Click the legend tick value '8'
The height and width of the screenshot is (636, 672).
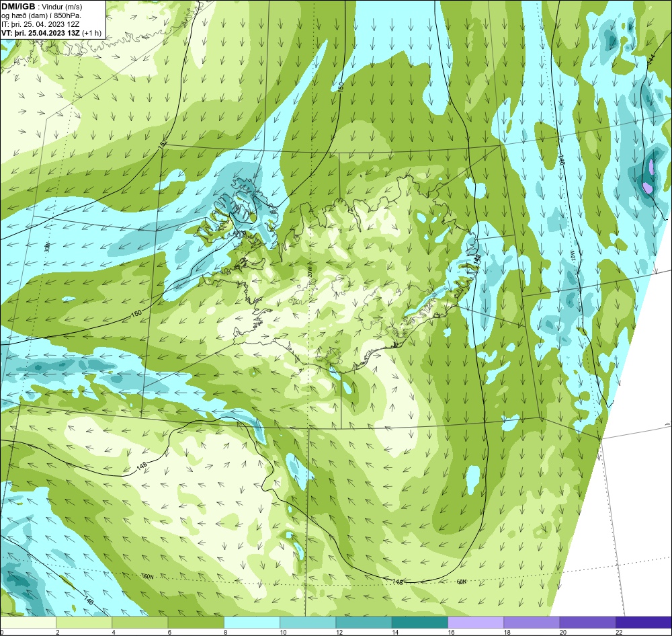coord(225,632)
